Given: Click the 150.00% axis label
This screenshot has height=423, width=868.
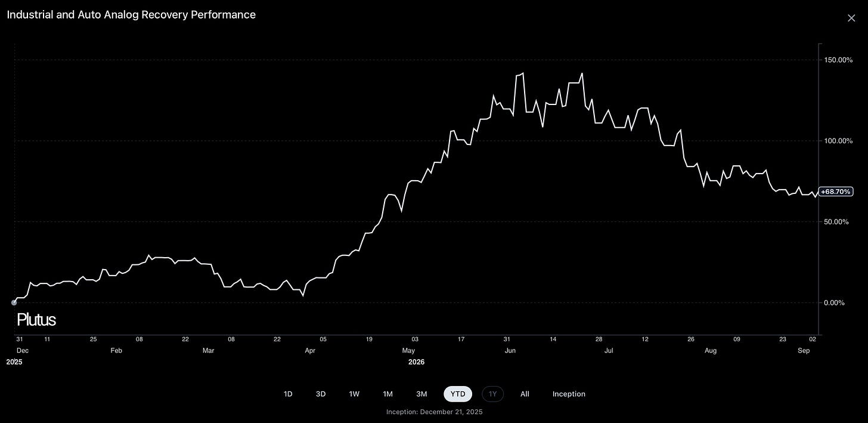Looking at the screenshot, I should pyautogui.click(x=838, y=60).
